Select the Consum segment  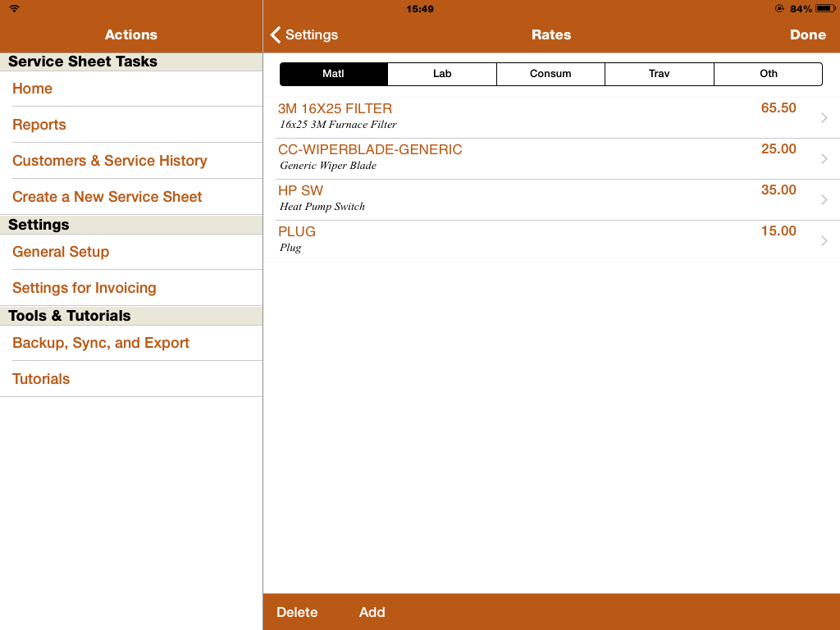pos(550,74)
